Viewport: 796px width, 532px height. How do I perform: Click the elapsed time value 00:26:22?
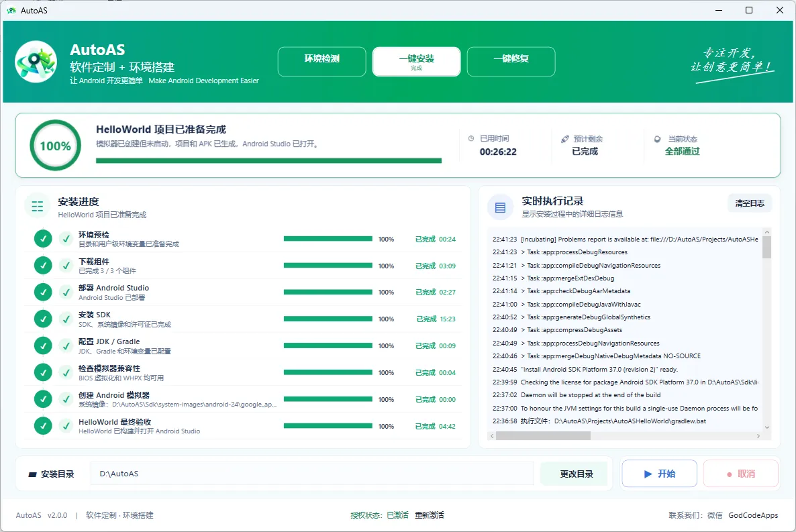click(x=498, y=152)
